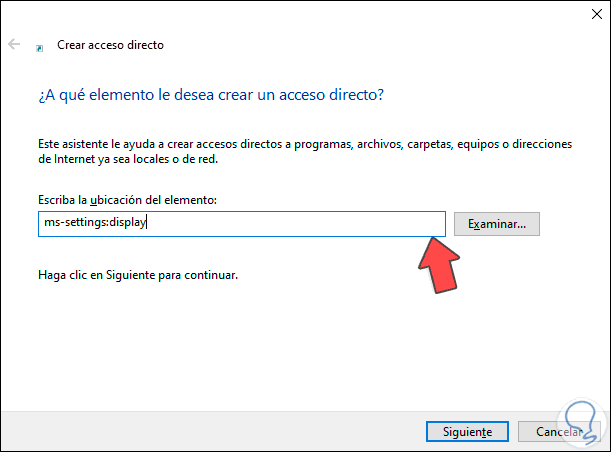Click blank white space below the hint text
The image size is (611, 452).
coord(250,340)
